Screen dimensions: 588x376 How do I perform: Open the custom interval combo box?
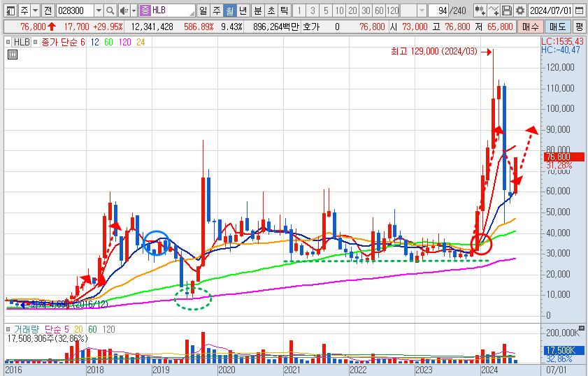coord(413,10)
